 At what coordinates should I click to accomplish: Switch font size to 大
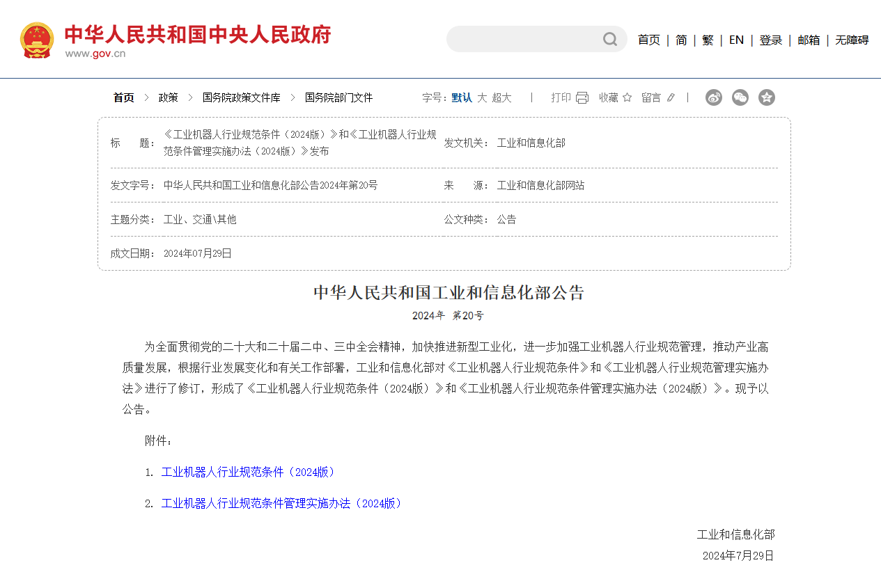pos(482,97)
